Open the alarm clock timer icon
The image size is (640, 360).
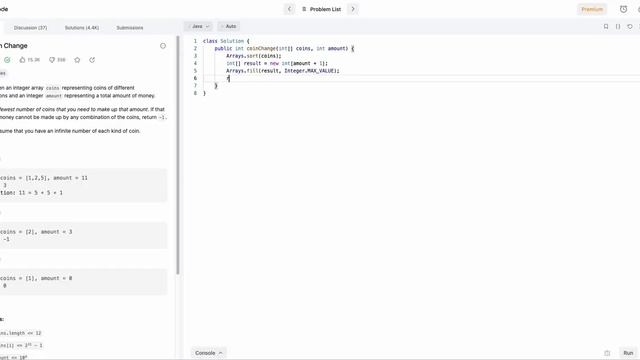coord(623,9)
